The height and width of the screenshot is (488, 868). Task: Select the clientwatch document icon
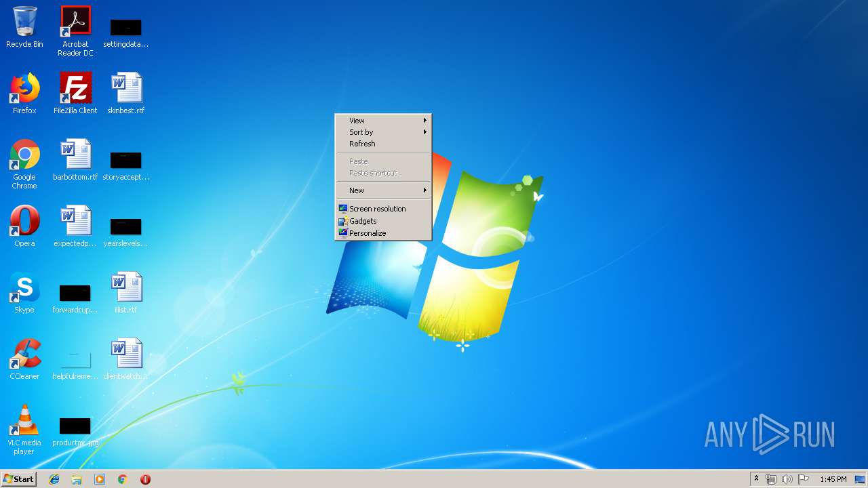tap(125, 359)
